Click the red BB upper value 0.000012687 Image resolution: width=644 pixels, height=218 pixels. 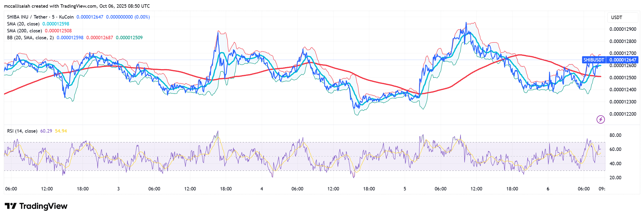[x=100, y=38]
